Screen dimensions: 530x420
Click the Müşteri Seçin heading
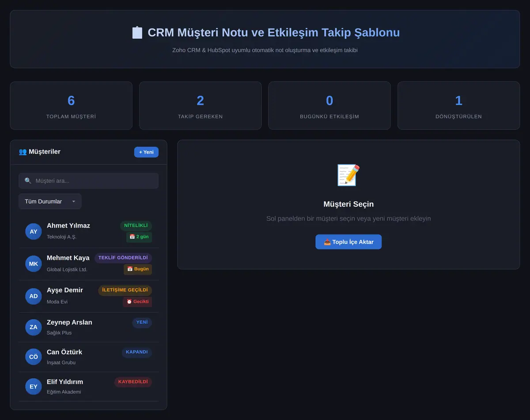click(x=348, y=204)
